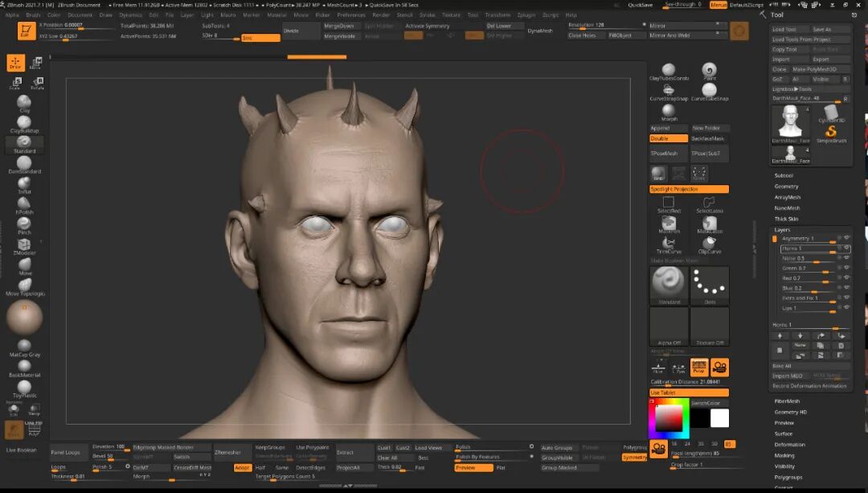This screenshot has width=868, height=493.
Task: Toggle Spotlight Projection
Action: click(690, 189)
